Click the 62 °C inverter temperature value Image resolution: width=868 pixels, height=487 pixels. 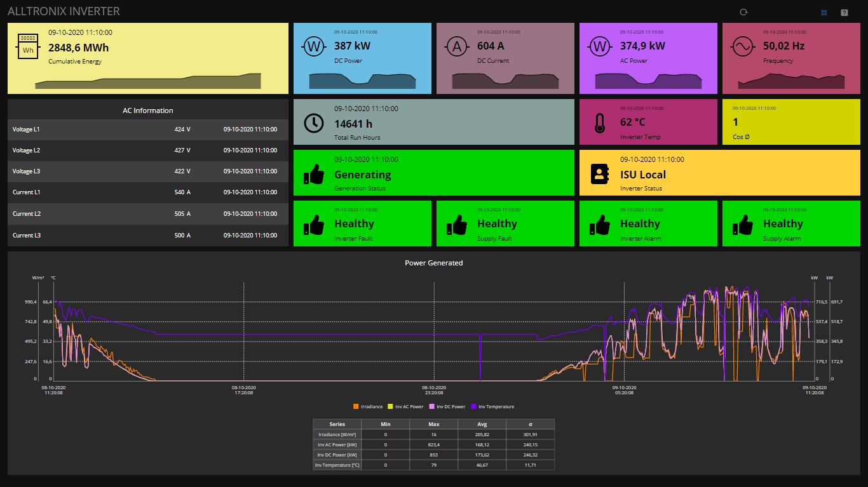click(x=633, y=122)
